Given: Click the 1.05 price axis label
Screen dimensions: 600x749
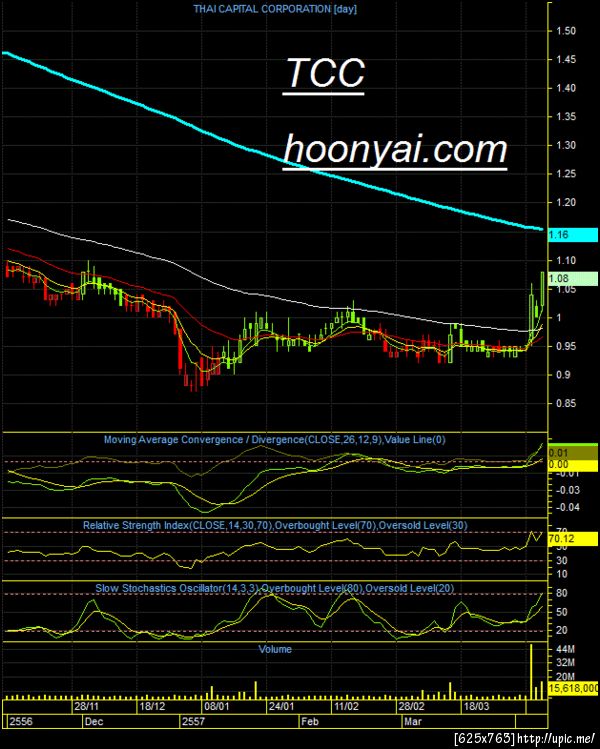Looking at the screenshot, I should (x=566, y=289).
